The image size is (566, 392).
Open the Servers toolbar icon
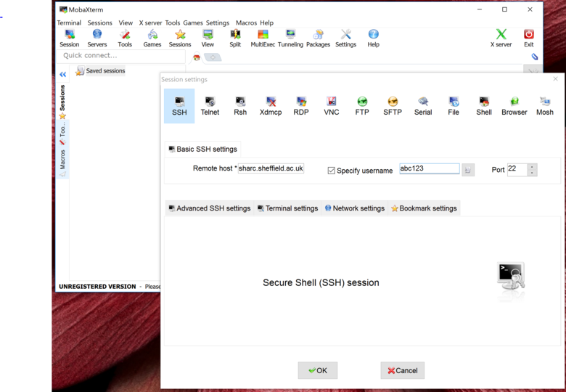point(97,38)
